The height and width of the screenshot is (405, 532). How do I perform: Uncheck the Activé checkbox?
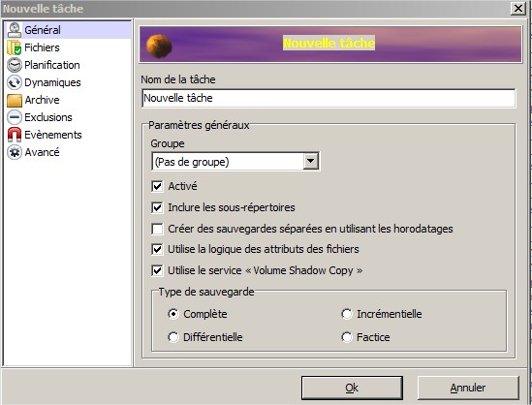coord(157,186)
